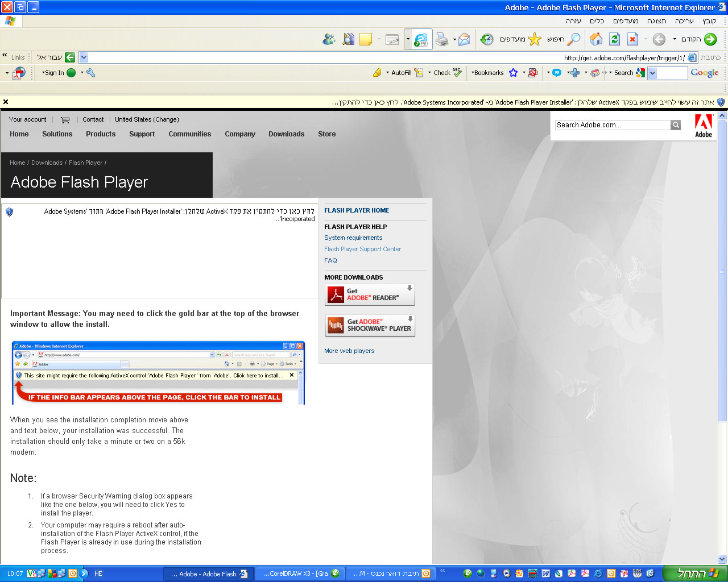This screenshot has width=728, height=582.
Task: Open the Research books icon
Action: click(x=348, y=39)
